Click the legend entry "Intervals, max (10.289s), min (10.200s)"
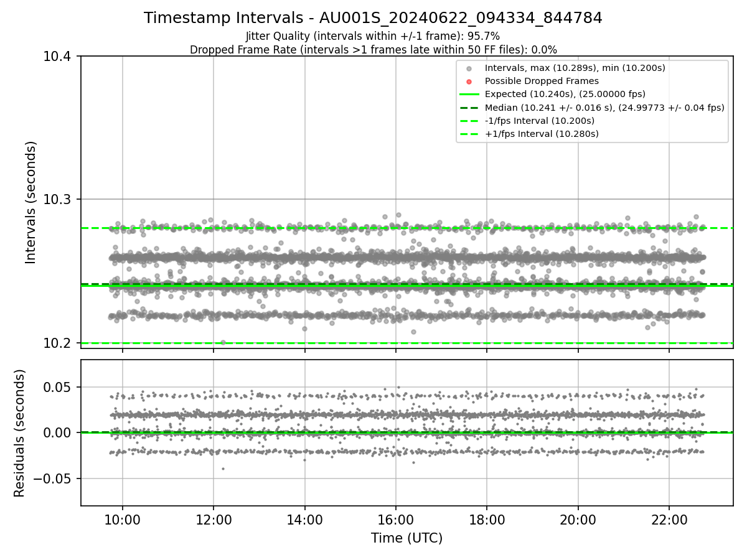This screenshot has width=747, height=560. (x=576, y=68)
